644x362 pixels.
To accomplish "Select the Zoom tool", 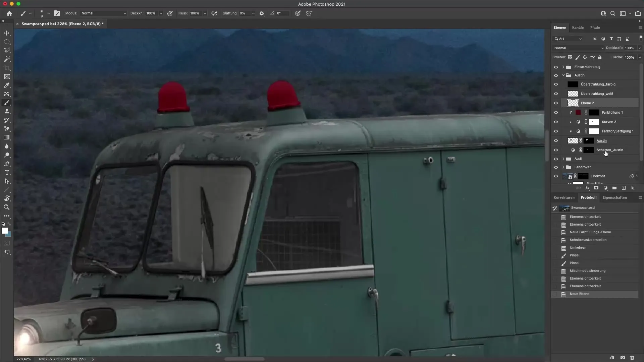I will pos(7,207).
